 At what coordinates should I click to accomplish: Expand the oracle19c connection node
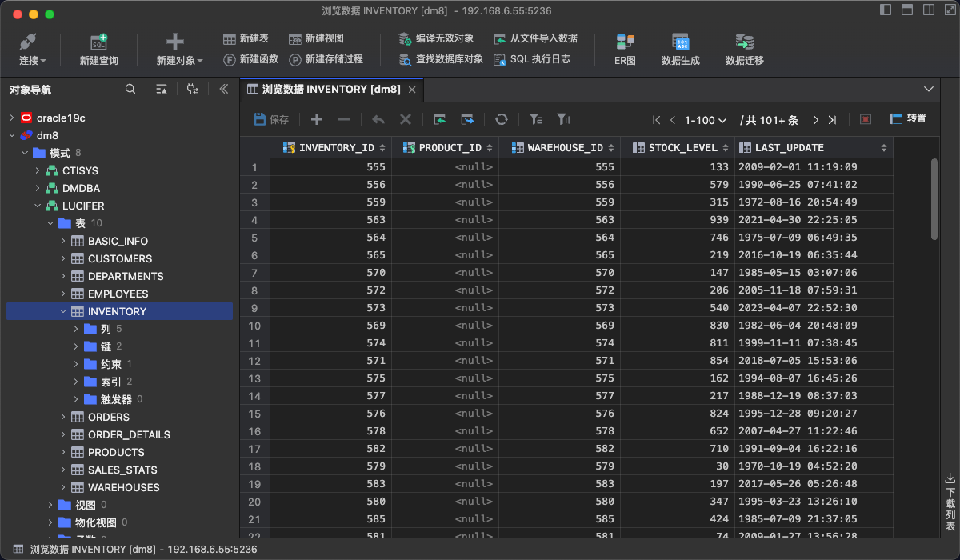[x=11, y=118]
